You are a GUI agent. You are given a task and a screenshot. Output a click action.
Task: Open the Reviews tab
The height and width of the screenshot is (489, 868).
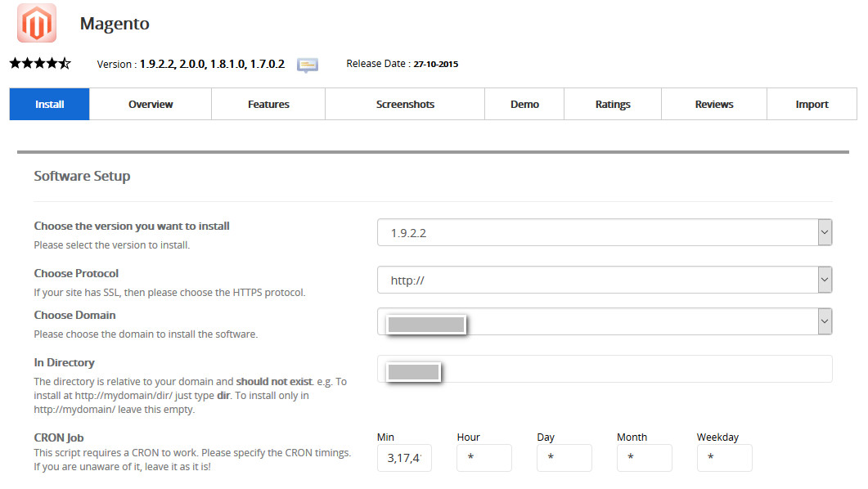(x=714, y=104)
